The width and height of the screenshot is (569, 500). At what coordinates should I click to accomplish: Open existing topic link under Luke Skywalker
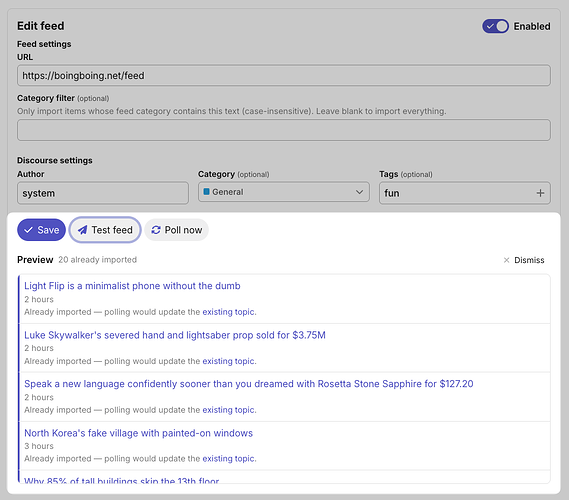228,361
